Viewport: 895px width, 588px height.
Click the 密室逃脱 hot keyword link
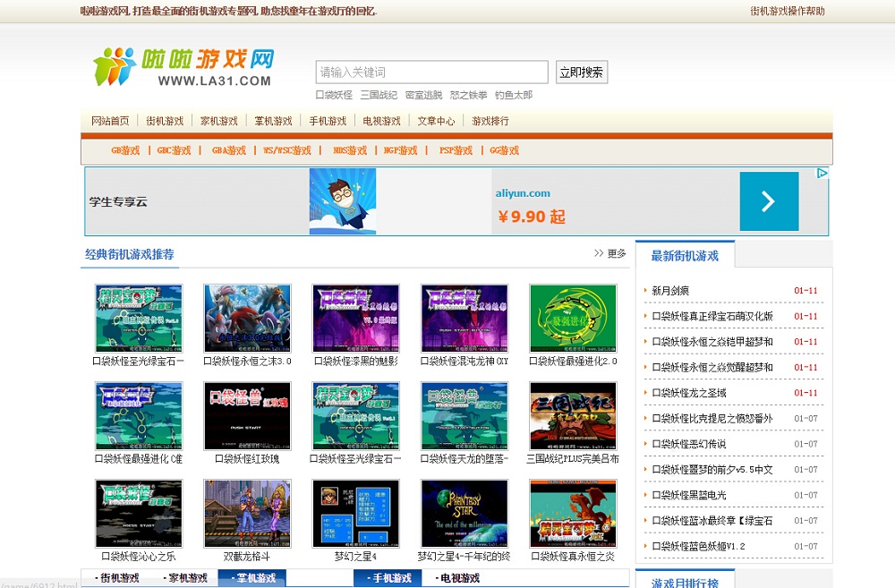tap(423, 95)
